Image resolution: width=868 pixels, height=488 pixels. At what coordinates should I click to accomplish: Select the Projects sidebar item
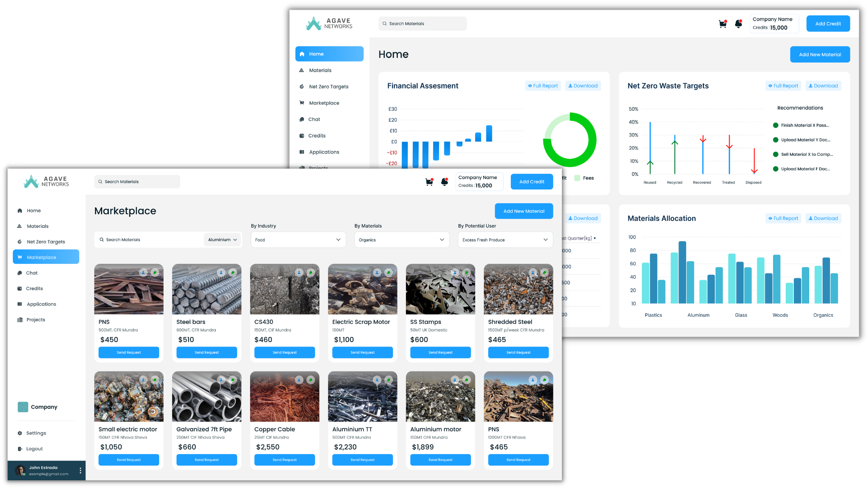tap(20, 319)
